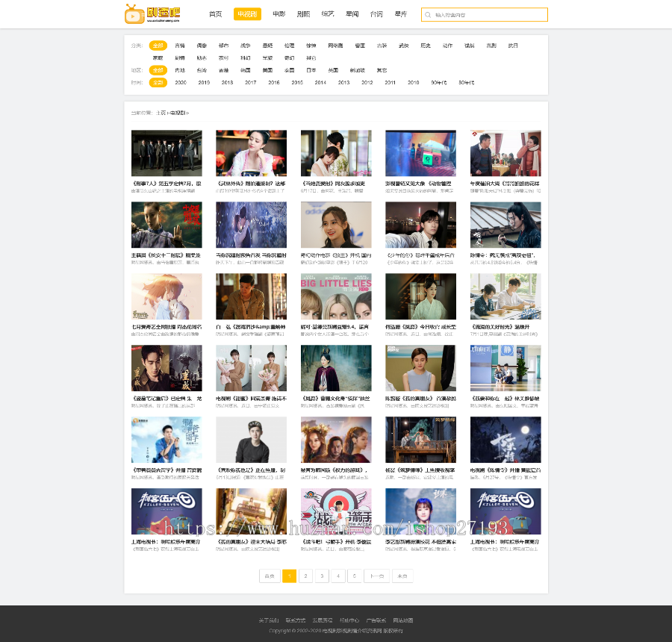Screen dimensions: 672x642
Task: Filter by year 2010
Action: pos(414,82)
